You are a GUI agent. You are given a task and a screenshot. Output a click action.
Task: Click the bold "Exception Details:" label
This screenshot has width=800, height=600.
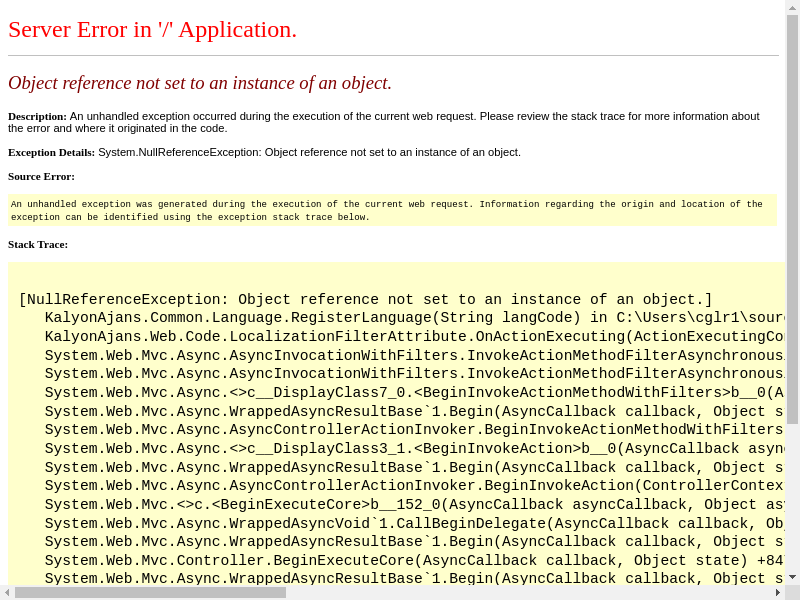[51, 152]
